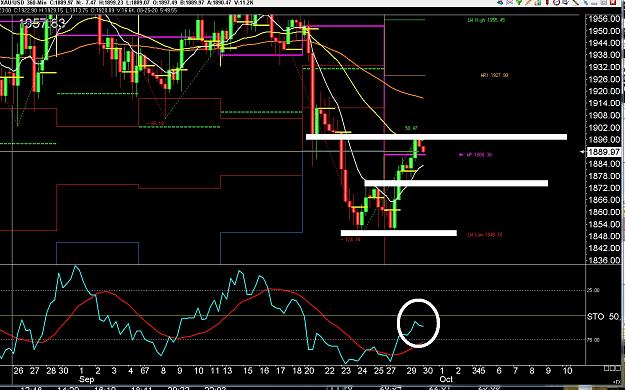
Task: Click the green pin icon in title bar
Action: 519,2
